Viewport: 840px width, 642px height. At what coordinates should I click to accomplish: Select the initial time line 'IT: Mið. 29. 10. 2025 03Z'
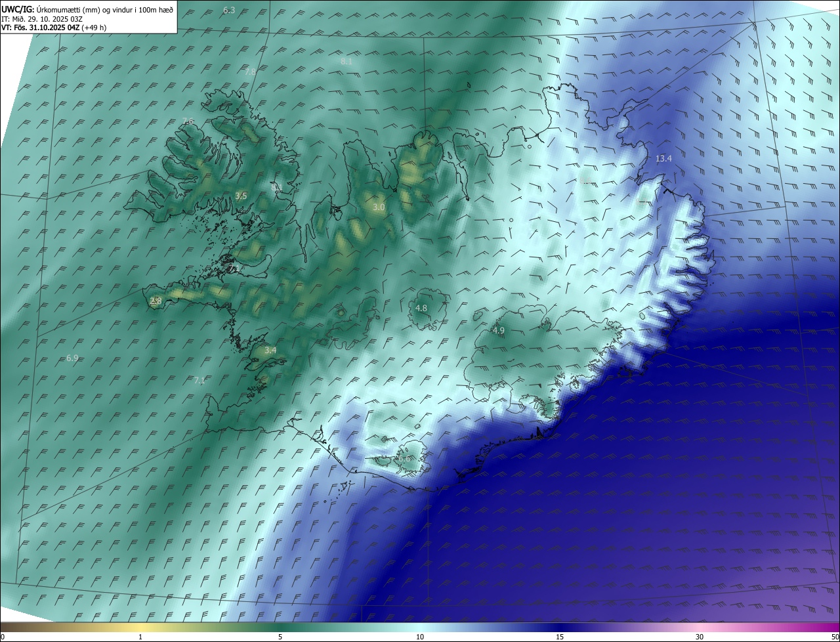[42, 19]
